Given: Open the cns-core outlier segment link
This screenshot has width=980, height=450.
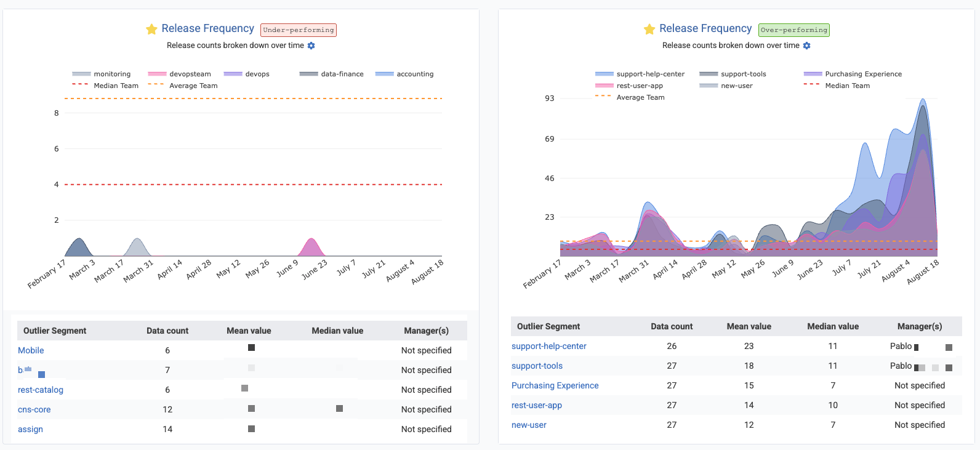Looking at the screenshot, I should pos(34,409).
